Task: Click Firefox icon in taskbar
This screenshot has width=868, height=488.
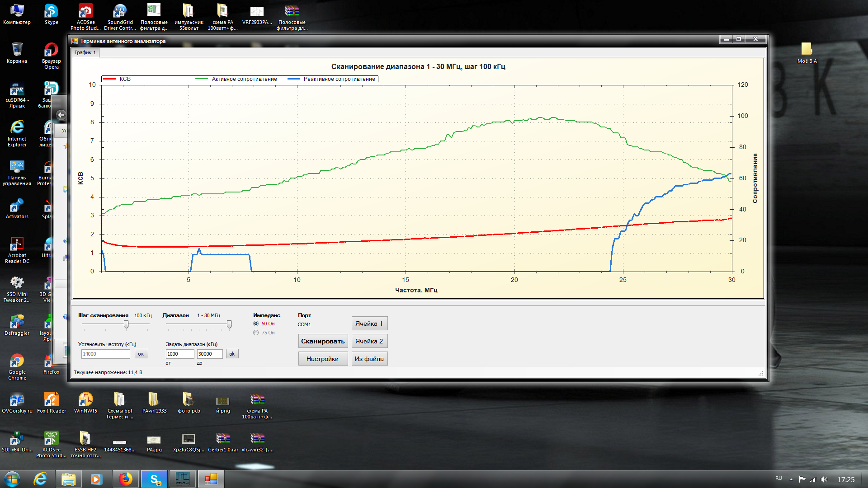Action: [x=126, y=479]
